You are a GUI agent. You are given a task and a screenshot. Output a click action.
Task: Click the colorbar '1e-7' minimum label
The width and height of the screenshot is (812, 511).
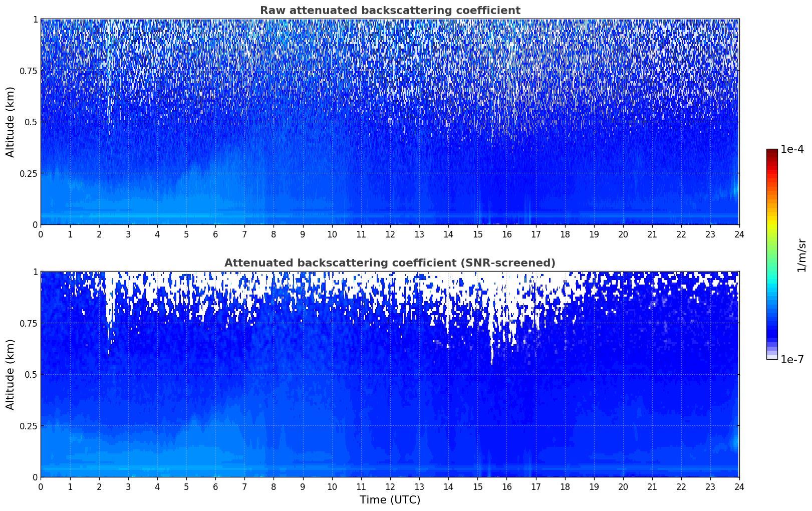pos(792,360)
